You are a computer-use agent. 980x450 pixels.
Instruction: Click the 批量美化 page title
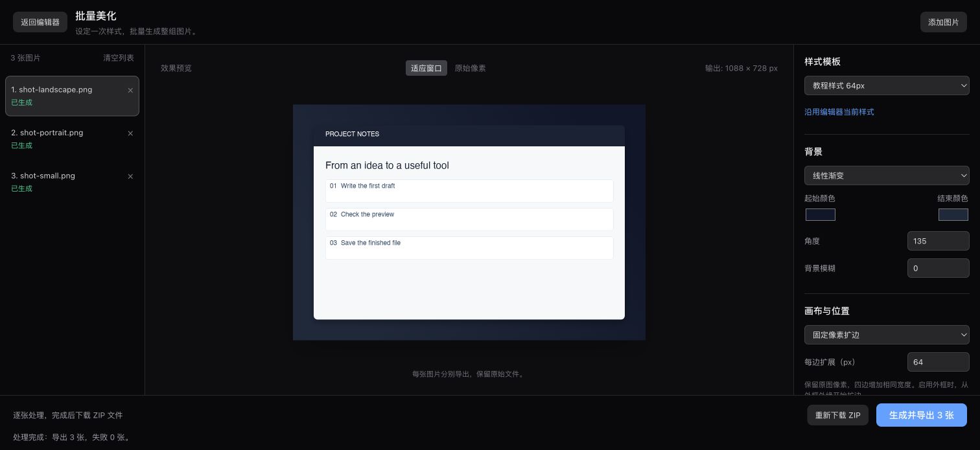tap(96, 16)
